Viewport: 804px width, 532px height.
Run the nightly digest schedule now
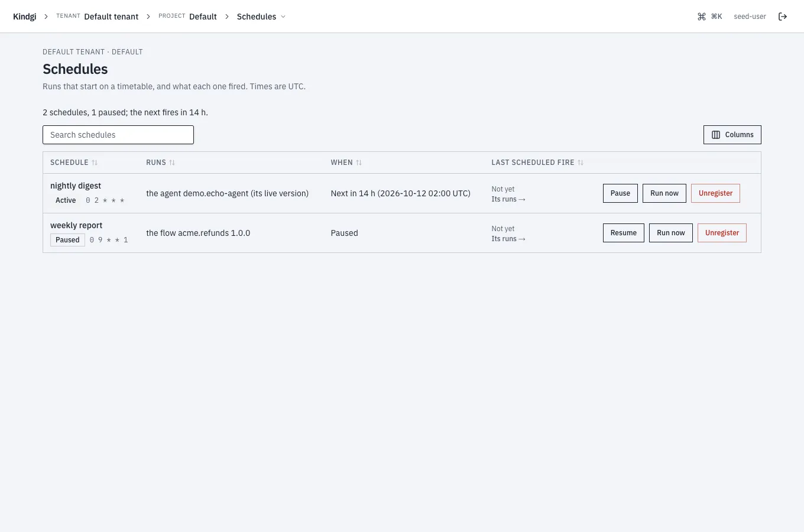[664, 193]
